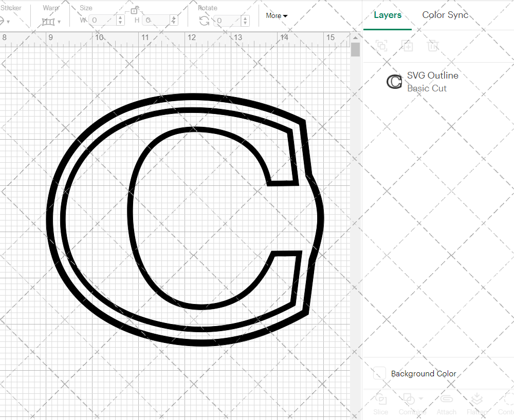Switch to the Color Sync tab
This screenshot has width=514, height=420.
445,15
